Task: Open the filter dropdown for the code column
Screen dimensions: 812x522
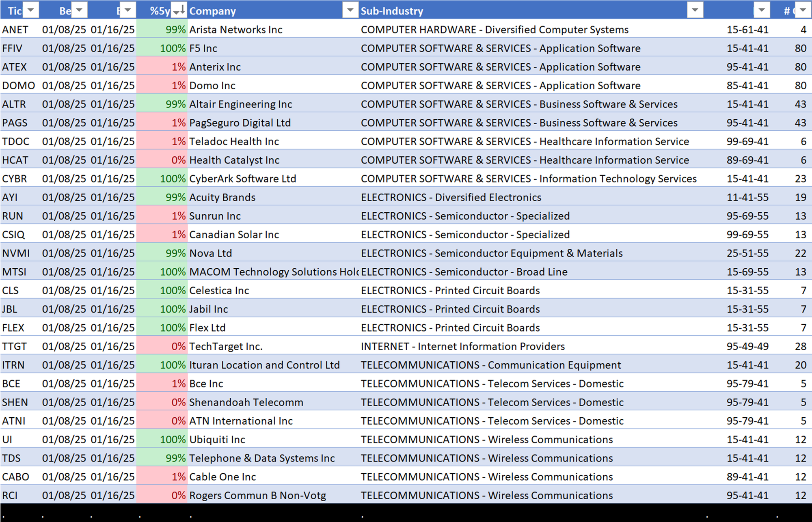Action: [x=761, y=11]
